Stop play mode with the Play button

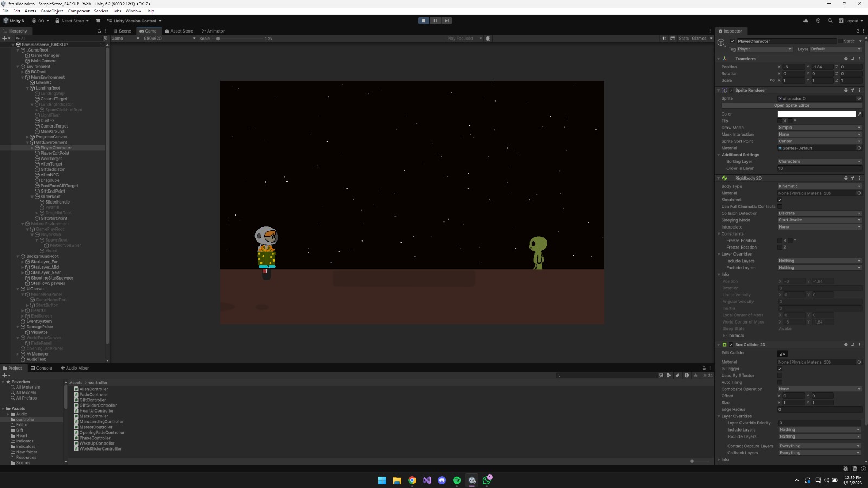pos(424,21)
